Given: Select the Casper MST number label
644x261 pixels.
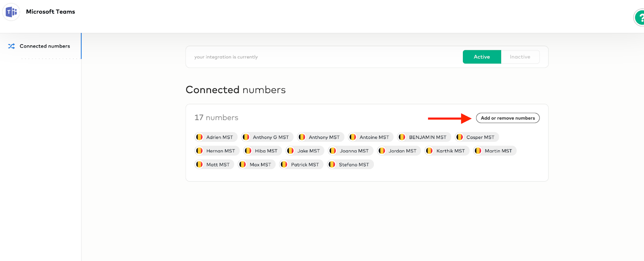Looking at the screenshot, I should [x=481, y=137].
